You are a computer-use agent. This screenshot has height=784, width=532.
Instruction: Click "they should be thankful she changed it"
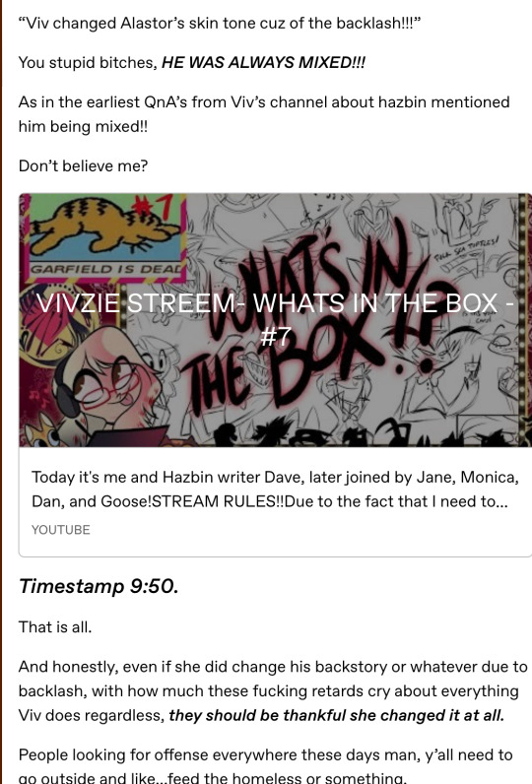(315, 715)
